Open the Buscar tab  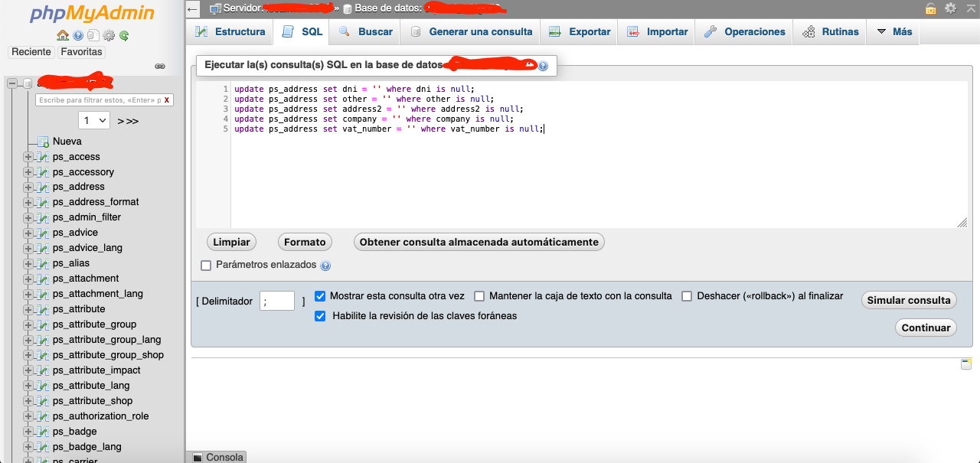click(x=365, y=32)
